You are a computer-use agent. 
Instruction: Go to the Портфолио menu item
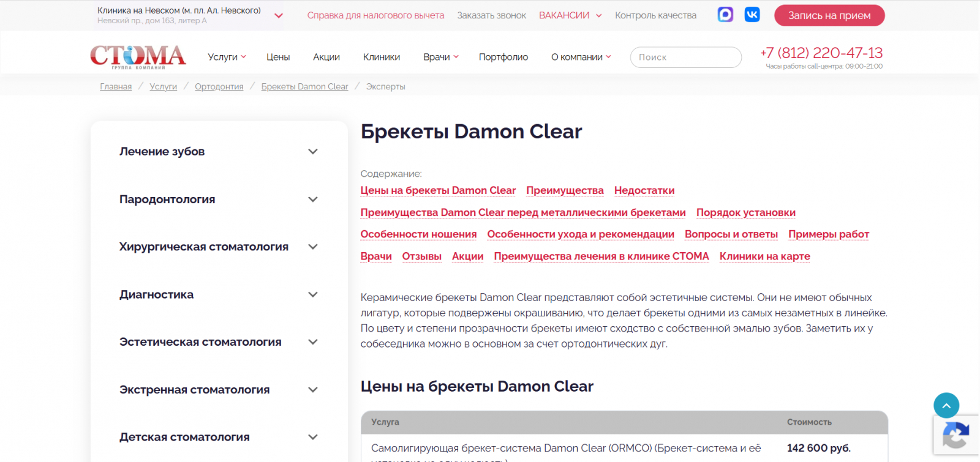coord(503,57)
